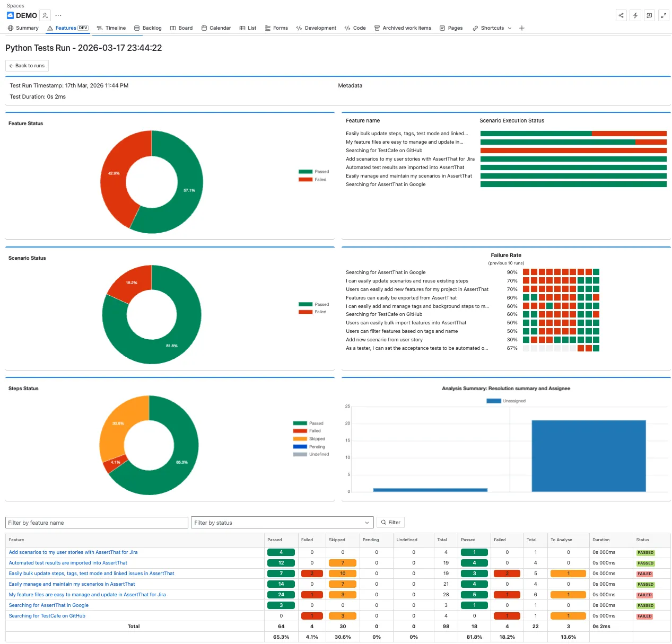The width and height of the screenshot is (672, 644).
Task: Open the Timeline tab
Action: 111,28
